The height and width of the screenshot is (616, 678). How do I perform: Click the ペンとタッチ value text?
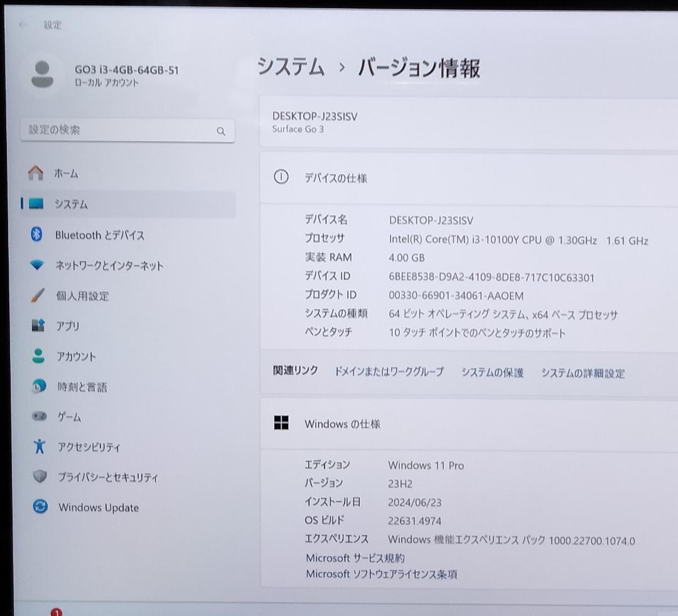coord(477,333)
